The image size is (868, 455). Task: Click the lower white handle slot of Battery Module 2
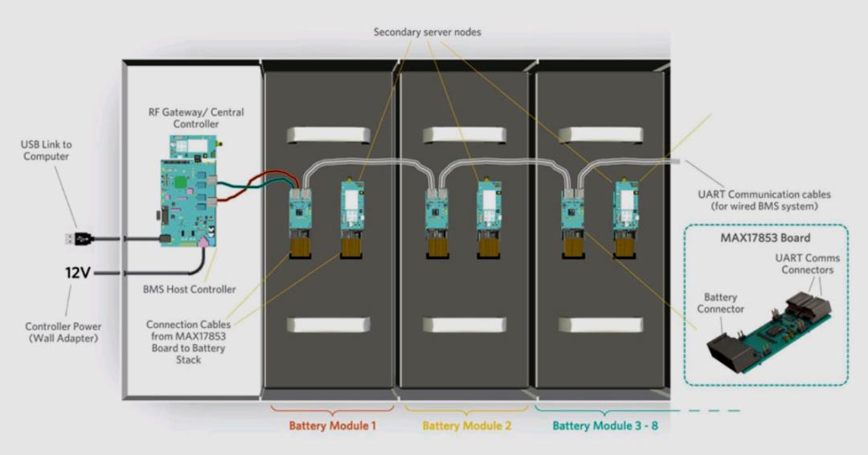[465, 325]
